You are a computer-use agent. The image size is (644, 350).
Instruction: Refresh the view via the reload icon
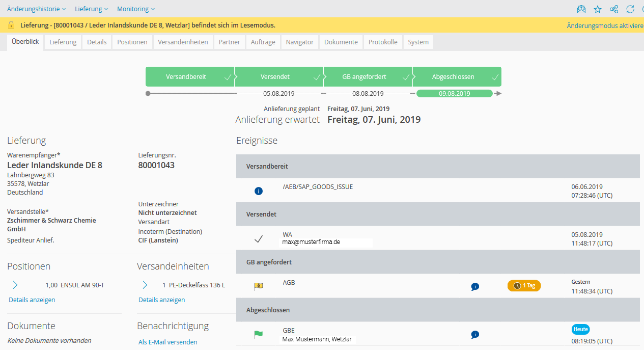630,9
